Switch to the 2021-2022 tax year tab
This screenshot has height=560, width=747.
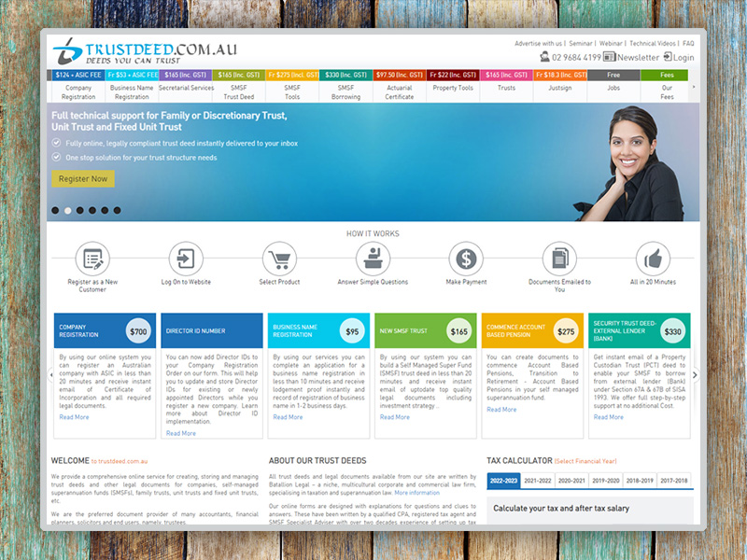[x=537, y=481]
